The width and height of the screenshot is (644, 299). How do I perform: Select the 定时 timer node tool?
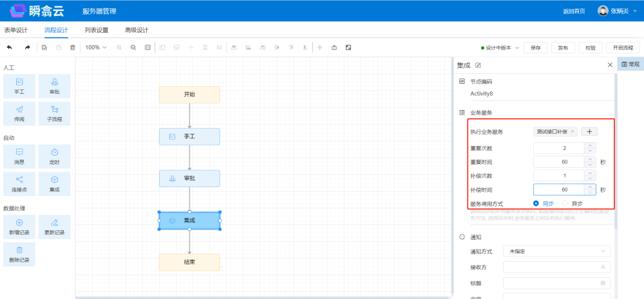pos(55,157)
